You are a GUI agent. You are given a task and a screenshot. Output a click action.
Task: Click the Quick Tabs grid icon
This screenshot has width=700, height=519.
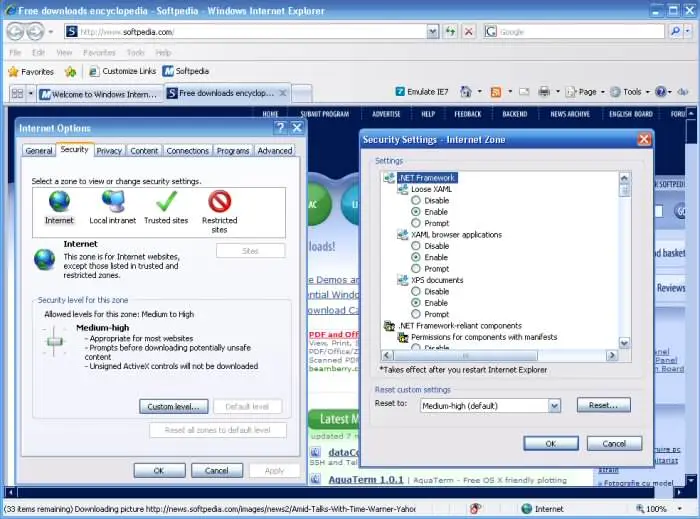pyautogui.click(x=17, y=94)
